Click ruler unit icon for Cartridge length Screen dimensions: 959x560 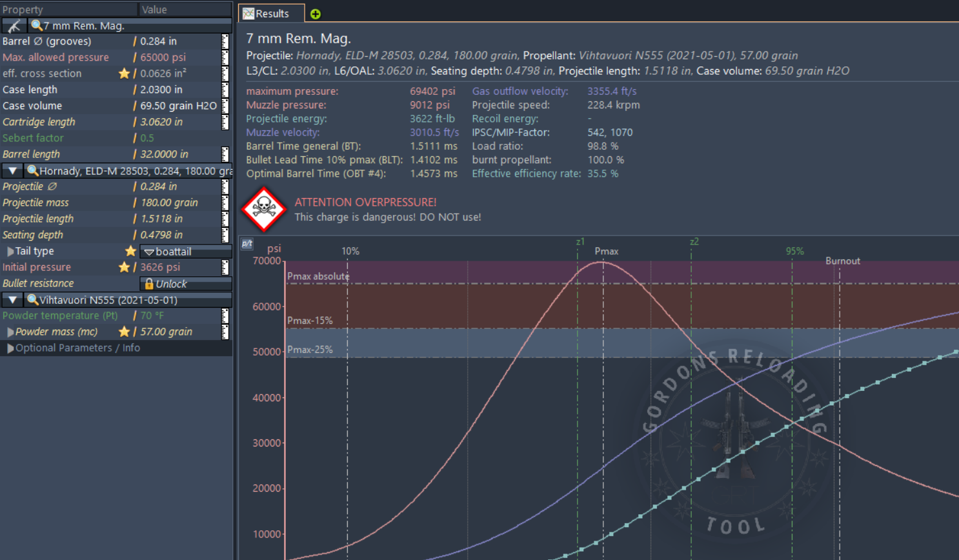tap(225, 122)
